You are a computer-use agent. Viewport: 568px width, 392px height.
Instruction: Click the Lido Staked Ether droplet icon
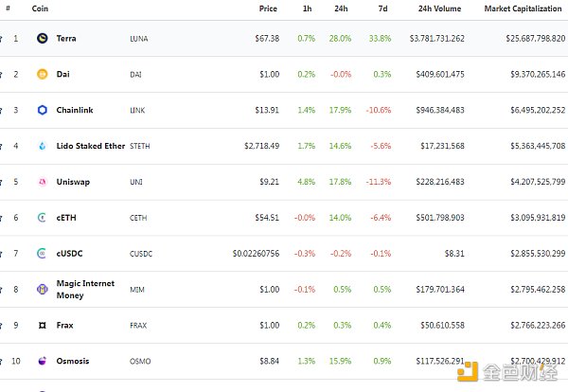(x=43, y=146)
